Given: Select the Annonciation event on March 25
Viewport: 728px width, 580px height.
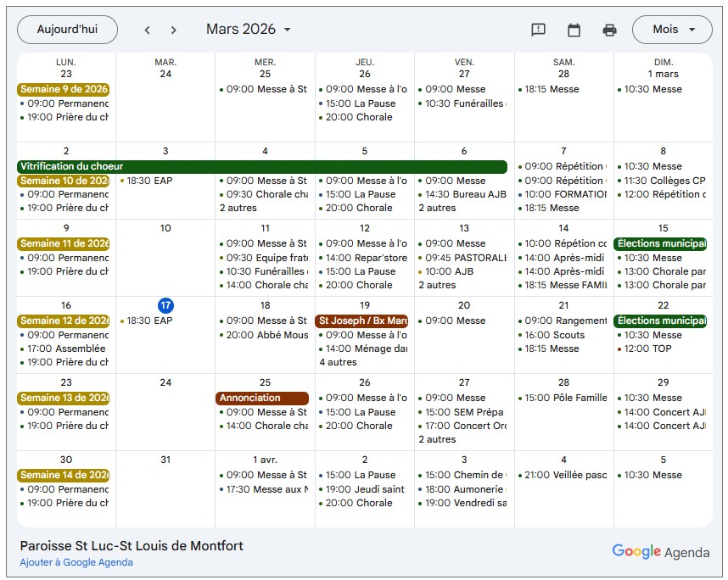Looking at the screenshot, I should click(x=261, y=398).
